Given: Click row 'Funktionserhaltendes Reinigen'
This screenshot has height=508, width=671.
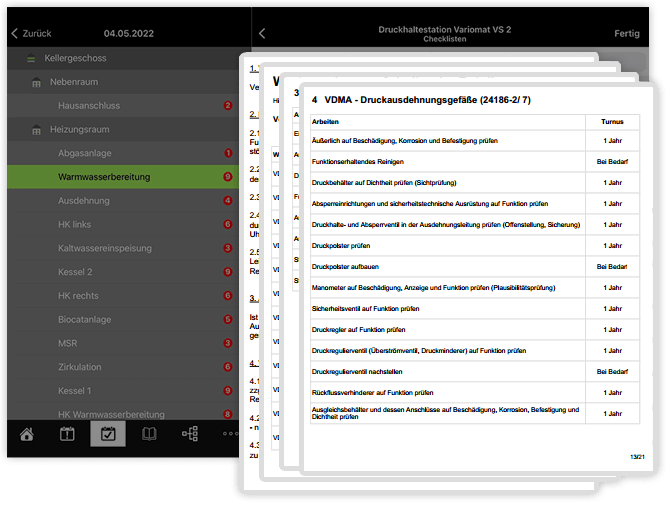Looking at the screenshot, I should click(475, 162).
